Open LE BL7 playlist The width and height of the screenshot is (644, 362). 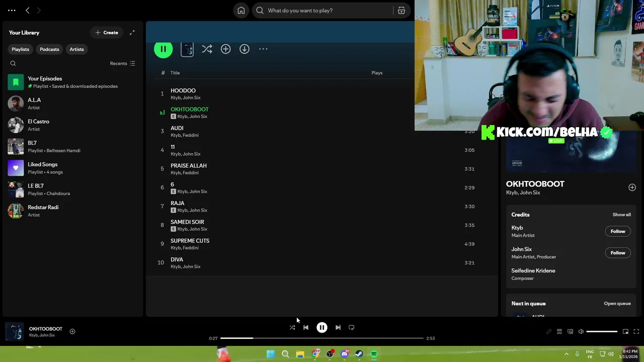pyautogui.click(x=73, y=190)
